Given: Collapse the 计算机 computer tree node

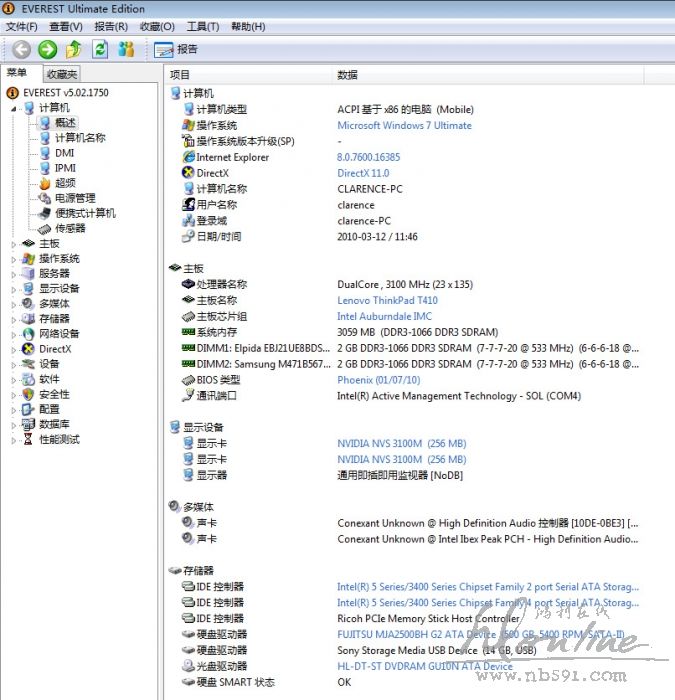Looking at the screenshot, I should click(14, 108).
